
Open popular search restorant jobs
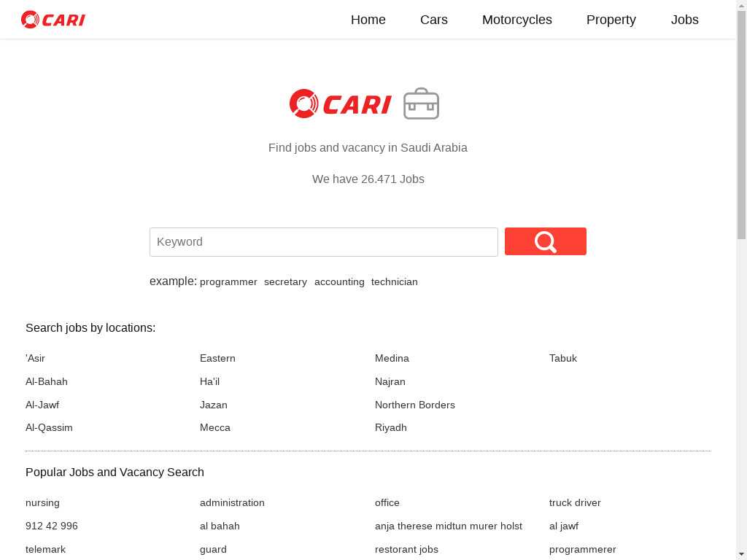[x=406, y=550]
